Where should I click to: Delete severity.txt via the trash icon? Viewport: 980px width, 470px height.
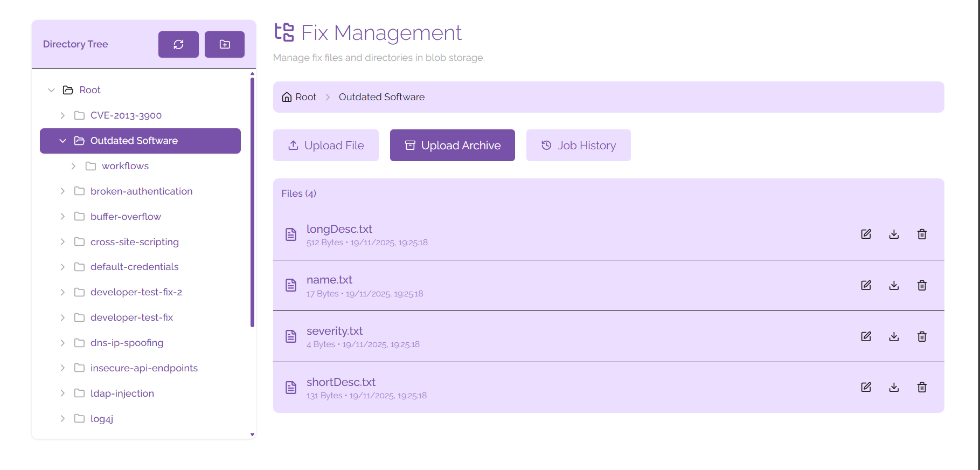(922, 336)
